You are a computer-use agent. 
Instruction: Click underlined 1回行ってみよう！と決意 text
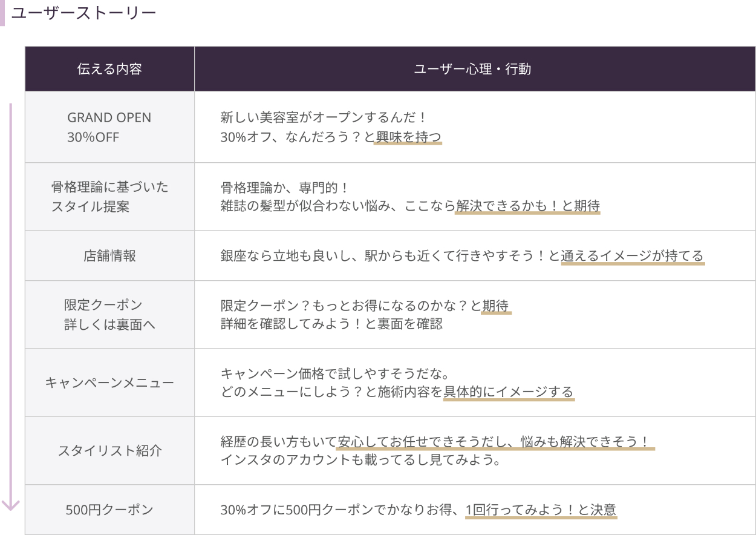[541, 510]
